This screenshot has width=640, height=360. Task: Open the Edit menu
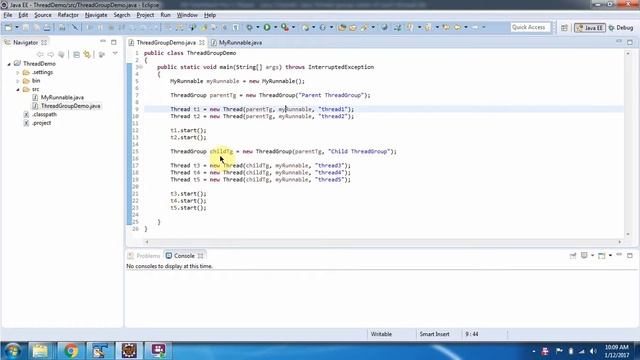[x=23, y=15]
